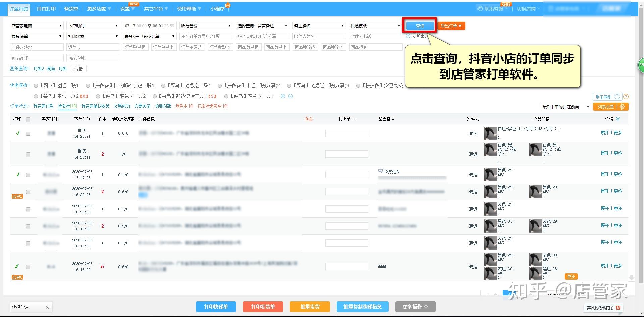Open the 设置 menu
644x317 pixels.
(127, 9)
